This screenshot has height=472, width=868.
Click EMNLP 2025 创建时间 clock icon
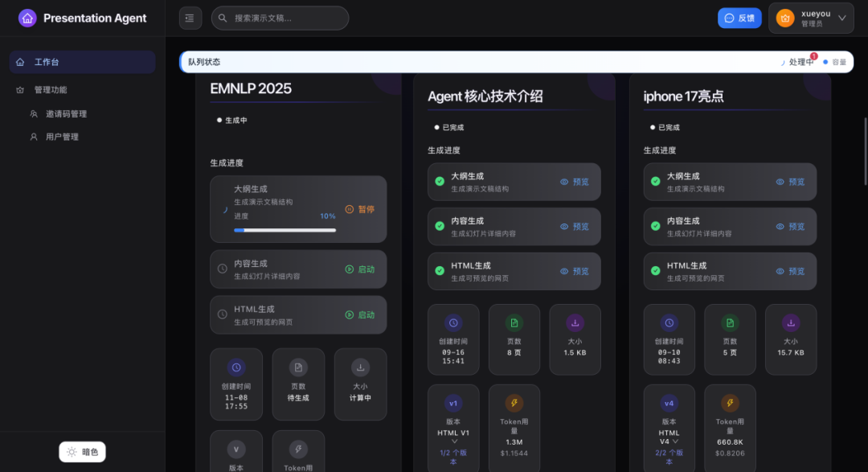tap(236, 367)
